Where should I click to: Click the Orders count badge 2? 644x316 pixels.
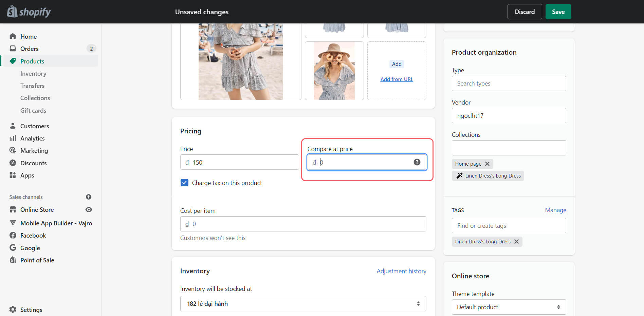coord(91,49)
